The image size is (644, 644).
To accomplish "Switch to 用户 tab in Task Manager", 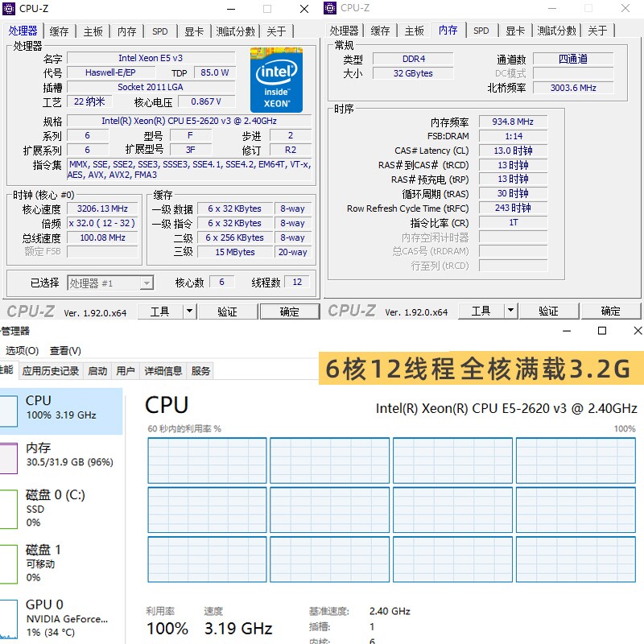I will [126, 371].
